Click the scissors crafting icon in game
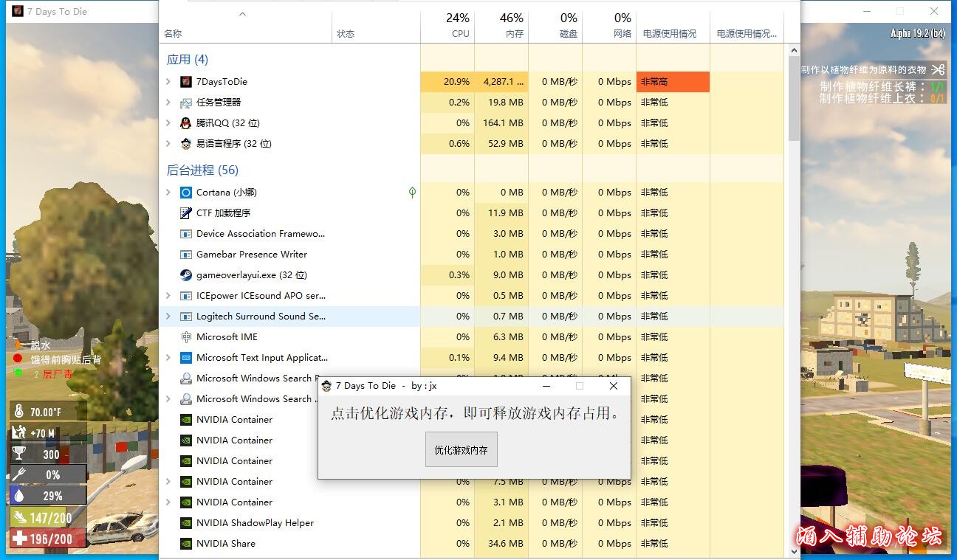The image size is (957, 560). pos(938,69)
